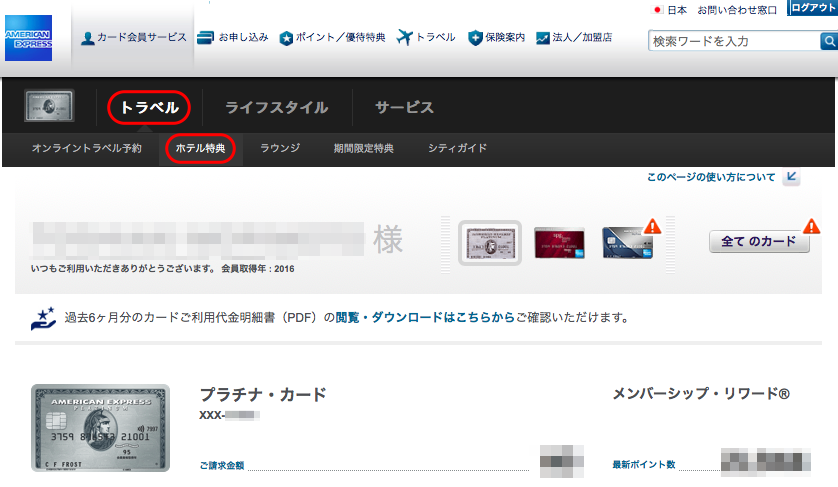The height and width of the screenshot is (487, 838).
Task: Select the トラベル tab in black bar
Action: click(x=149, y=107)
